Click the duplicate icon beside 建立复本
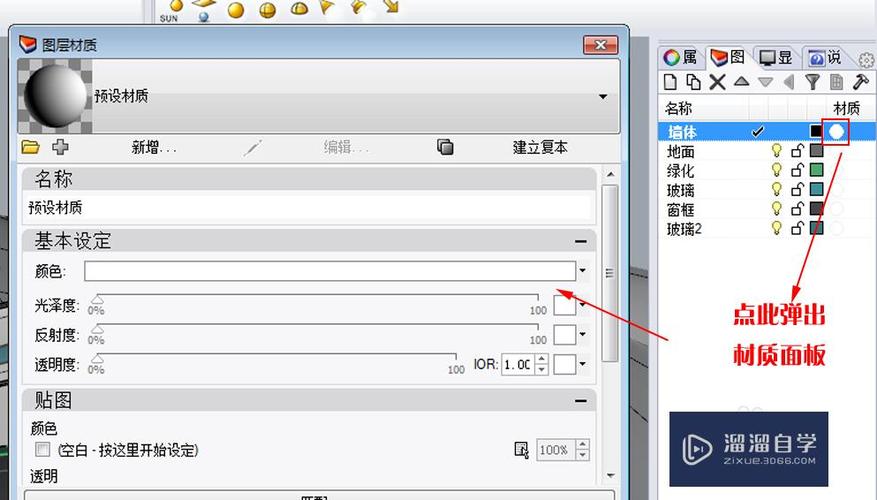 click(445, 147)
